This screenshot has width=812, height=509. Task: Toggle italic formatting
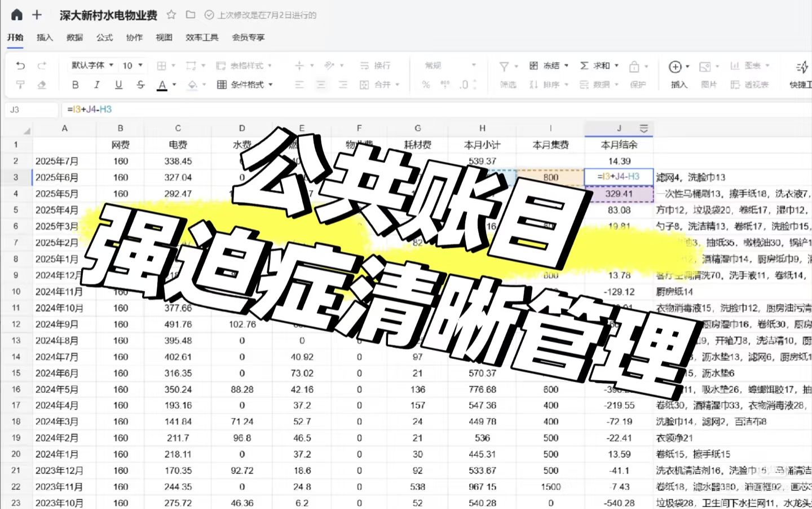[96, 85]
